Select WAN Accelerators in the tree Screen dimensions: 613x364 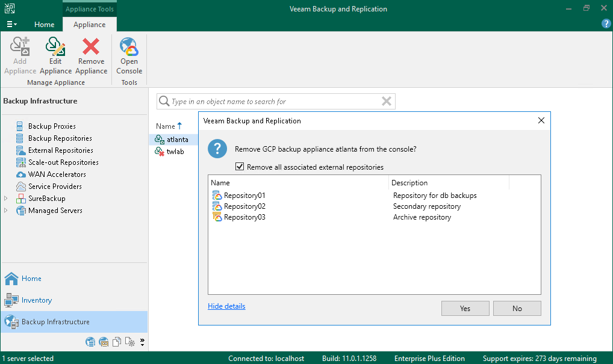(57, 174)
